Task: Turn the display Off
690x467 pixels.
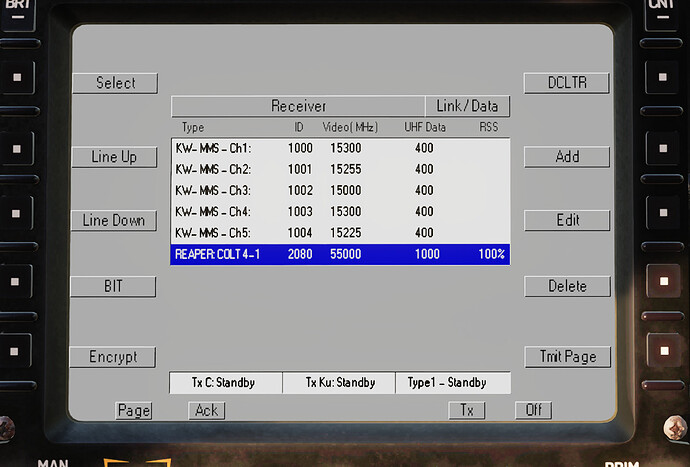Action: tap(533, 410)
